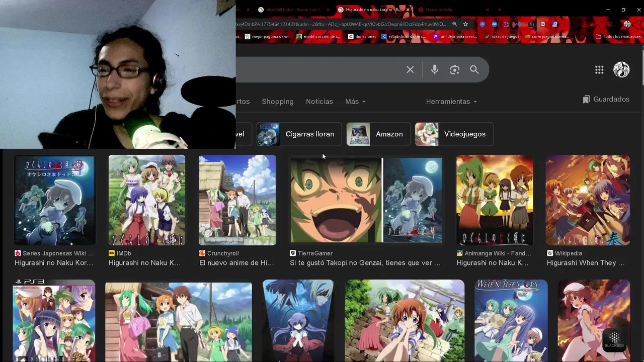Click the zoom magnifier in the address bar
Screen dimensions: 644x362
[454, 24]
